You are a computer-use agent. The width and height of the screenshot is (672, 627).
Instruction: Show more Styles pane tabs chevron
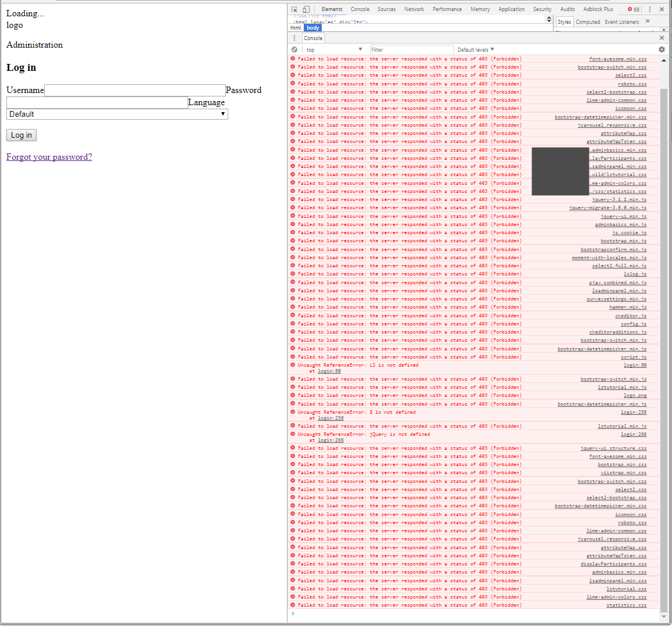(x=648, y=22)
